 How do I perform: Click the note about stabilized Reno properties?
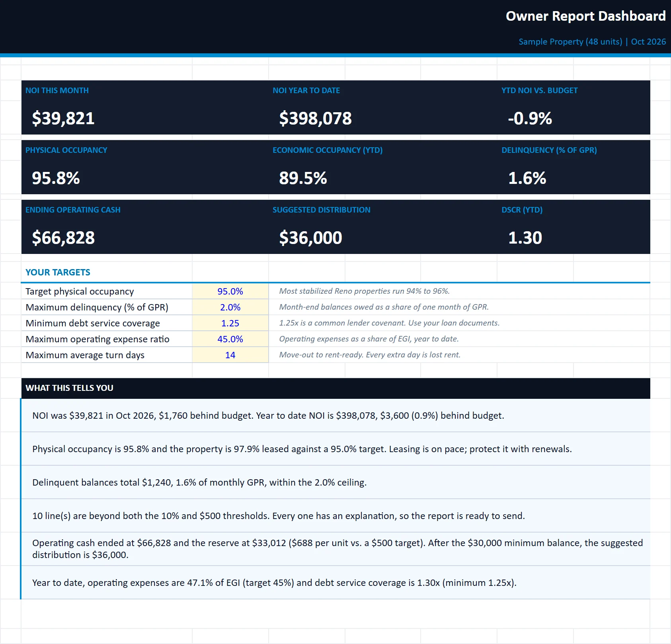click(364, 291)
